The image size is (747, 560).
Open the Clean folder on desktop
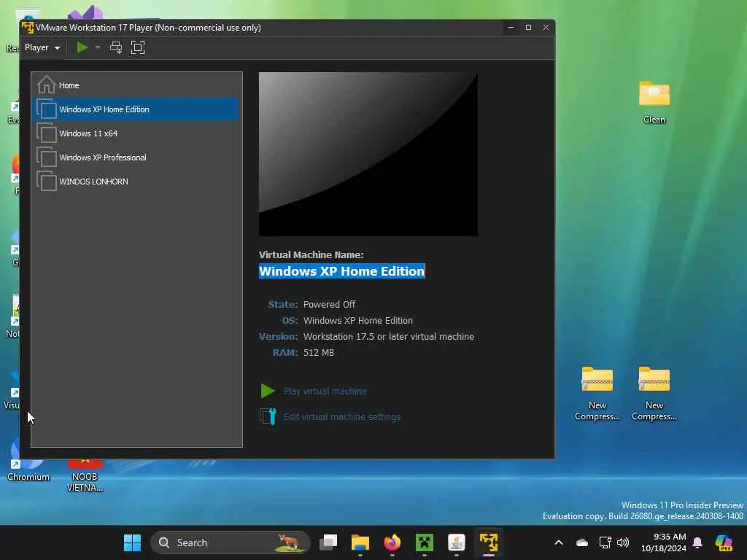click(x=654, y=102)
